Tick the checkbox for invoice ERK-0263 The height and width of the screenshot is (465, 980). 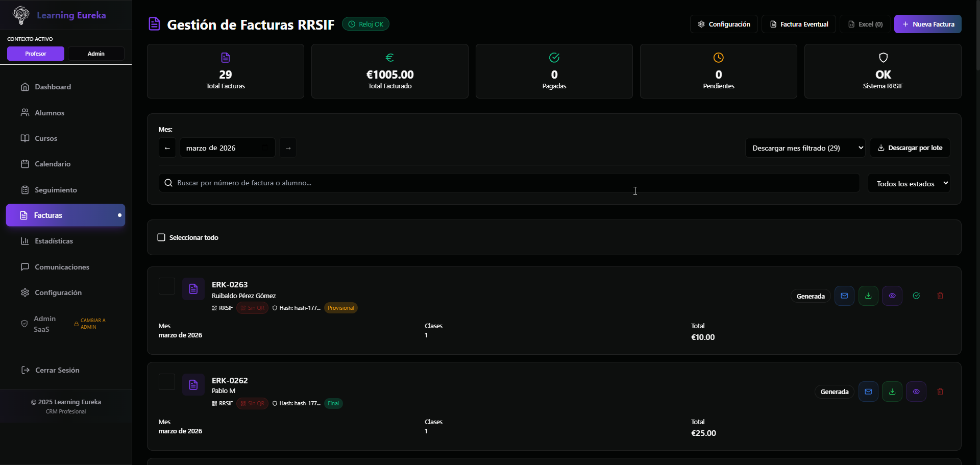167,286
